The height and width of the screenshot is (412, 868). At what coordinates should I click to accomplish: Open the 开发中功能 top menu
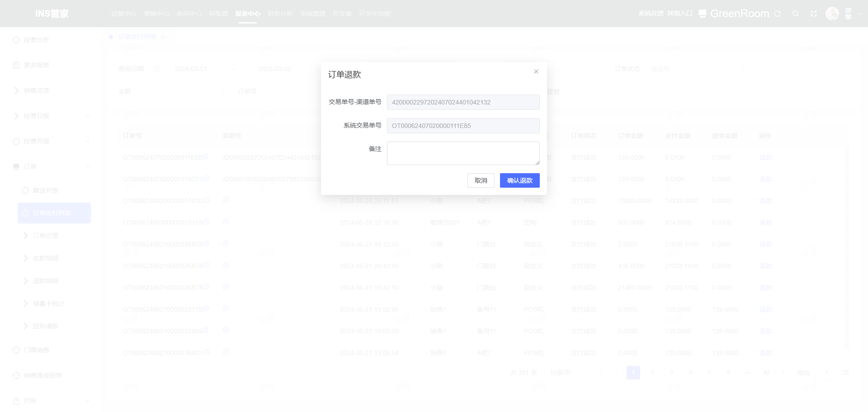(x=375, y=14)
